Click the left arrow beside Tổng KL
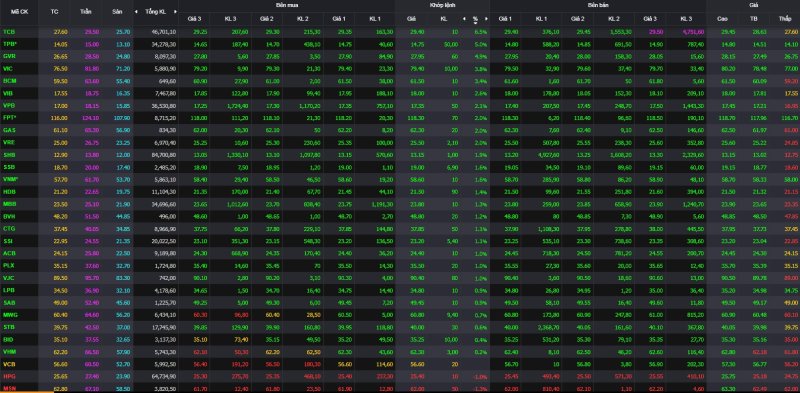This screenshot has width=800, height=393. (x=136, y=11)
